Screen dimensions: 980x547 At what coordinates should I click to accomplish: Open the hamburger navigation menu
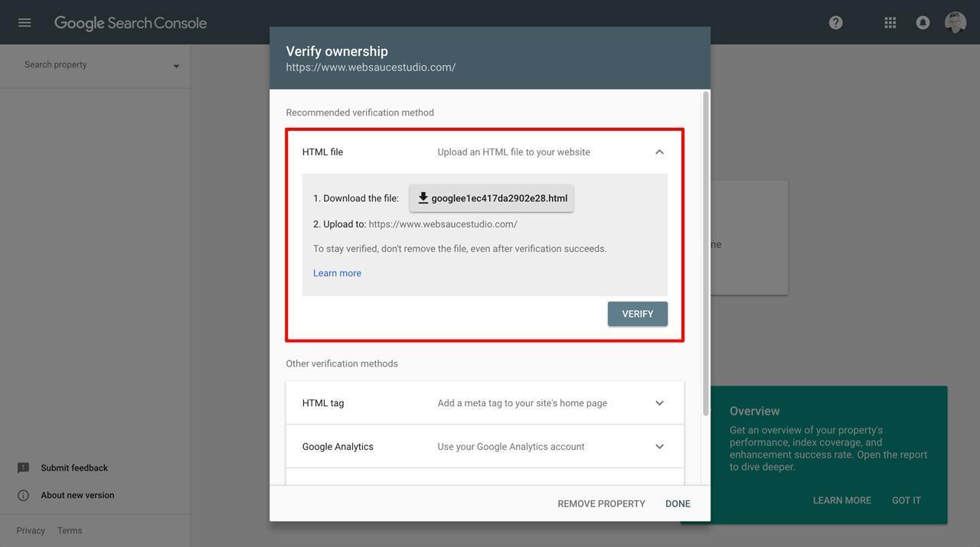[x=24, y=22]
